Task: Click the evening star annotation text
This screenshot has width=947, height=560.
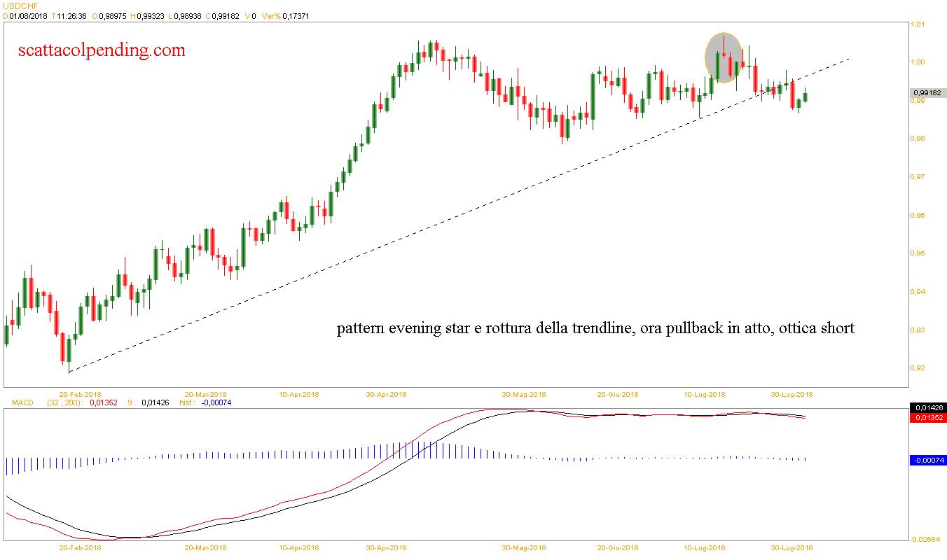Action: [595, 328]
